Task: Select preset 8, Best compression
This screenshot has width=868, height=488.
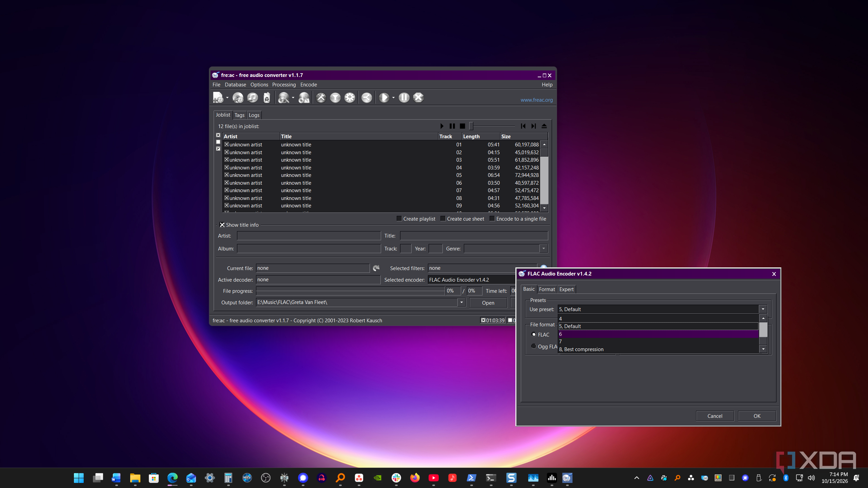Action: (658, 349)
